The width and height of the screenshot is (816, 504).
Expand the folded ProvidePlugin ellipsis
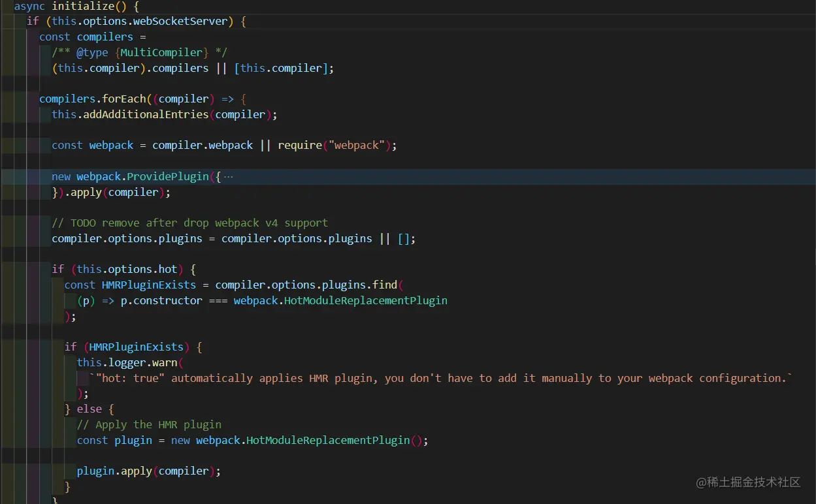[228, 177]
